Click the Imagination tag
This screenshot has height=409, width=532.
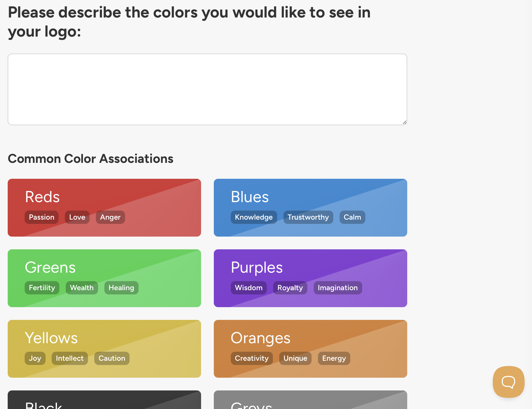pyautogui.click(x=338, y=288)
